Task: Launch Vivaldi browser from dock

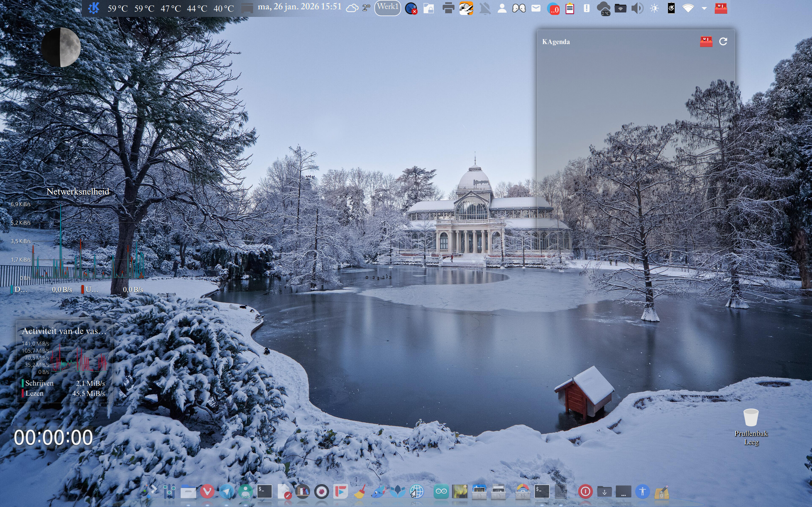Action: pos(207,492)
